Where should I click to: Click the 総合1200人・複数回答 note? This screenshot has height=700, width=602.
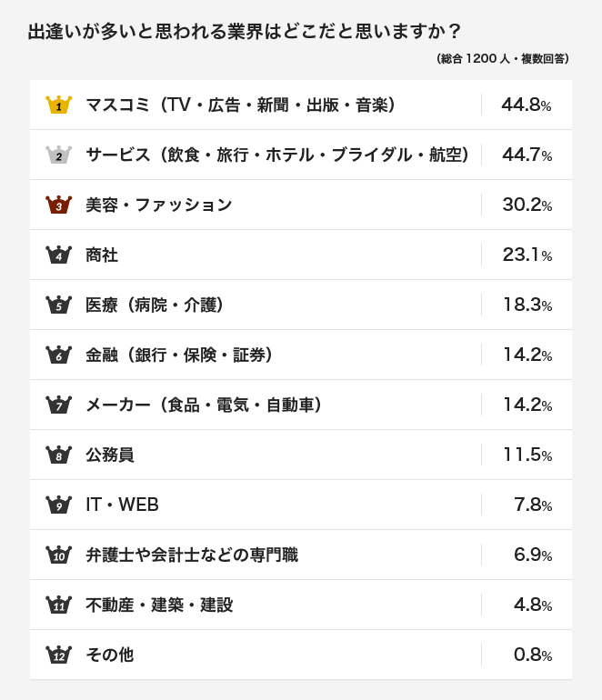[502, 59]
